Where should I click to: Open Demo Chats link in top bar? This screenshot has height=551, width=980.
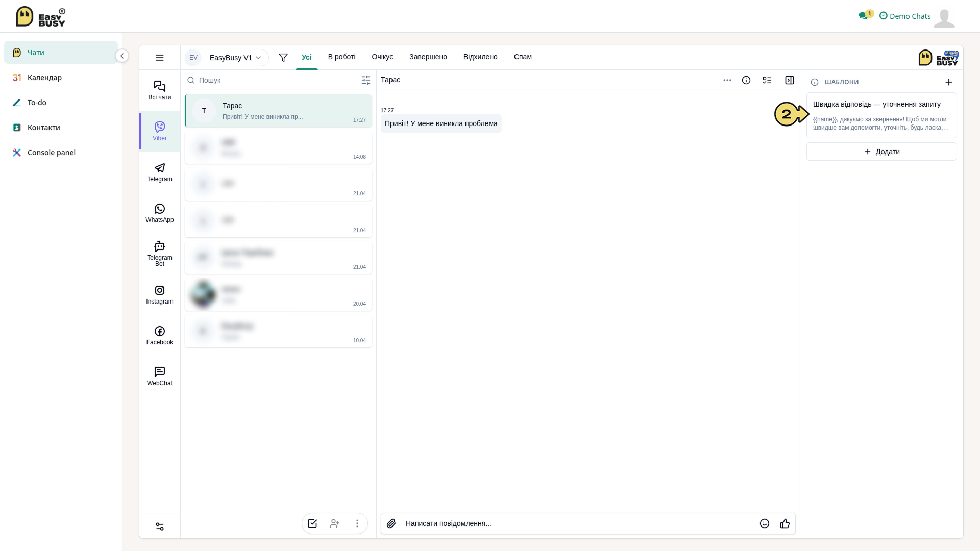click(x=905, y=16)
